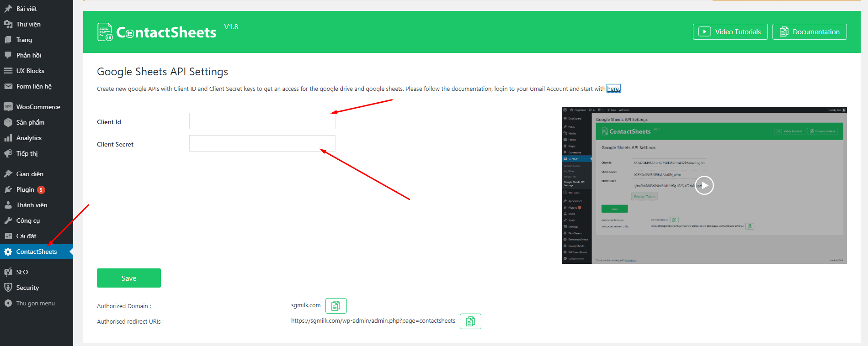
Task: Click the Google Sheets API Settings heading
Action: tap(162, 72)
